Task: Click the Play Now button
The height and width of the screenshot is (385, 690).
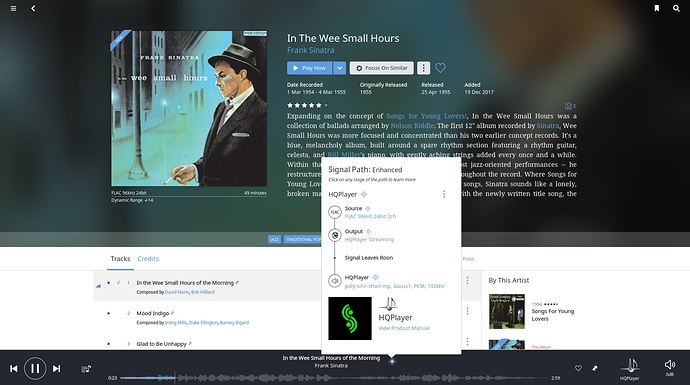Action: [x=309, y=68]
